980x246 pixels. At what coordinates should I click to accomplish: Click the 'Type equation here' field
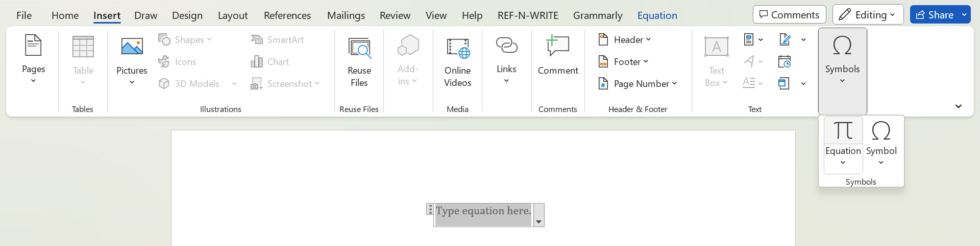click(483, 211)
